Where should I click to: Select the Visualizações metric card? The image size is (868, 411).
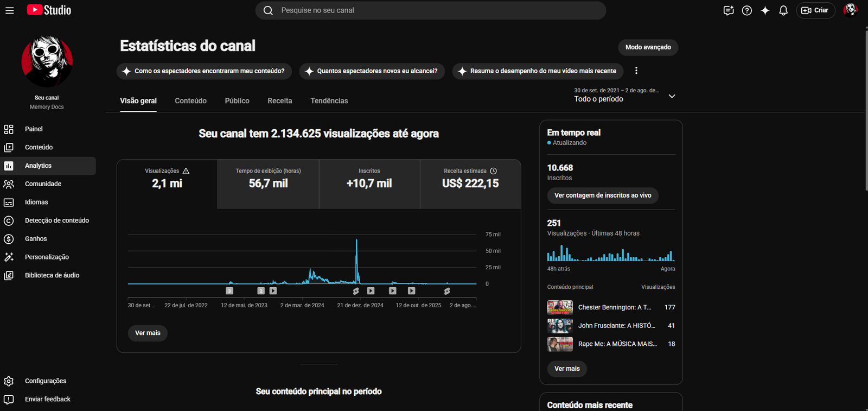pos(167,184)
